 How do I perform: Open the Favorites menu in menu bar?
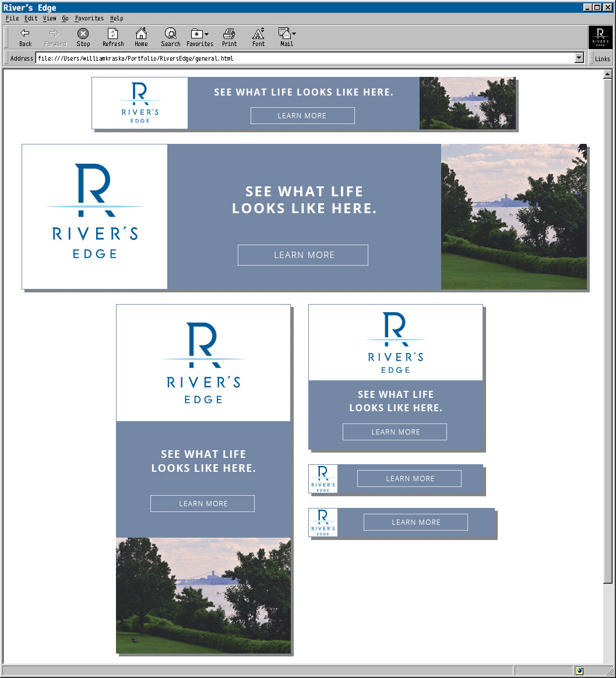(89, 18)
